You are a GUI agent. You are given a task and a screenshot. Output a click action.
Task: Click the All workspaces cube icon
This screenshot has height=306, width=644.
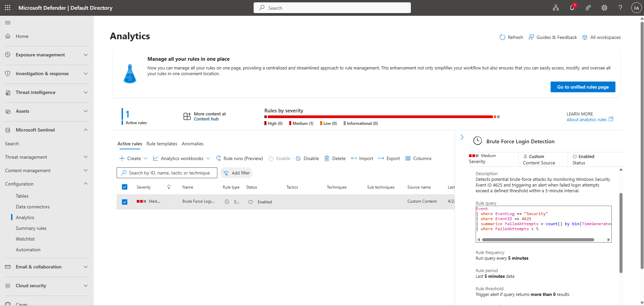point(585,37)
